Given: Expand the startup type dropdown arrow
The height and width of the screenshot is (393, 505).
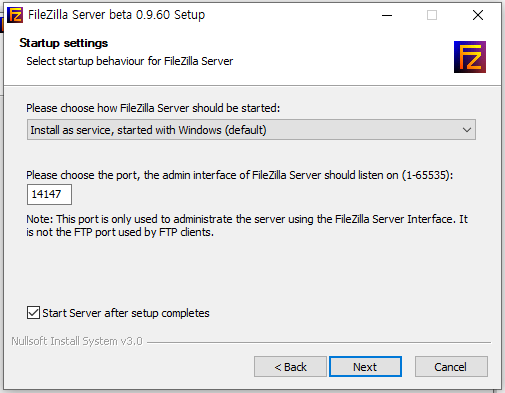Looking at the screenshot, I should [467, 130].
